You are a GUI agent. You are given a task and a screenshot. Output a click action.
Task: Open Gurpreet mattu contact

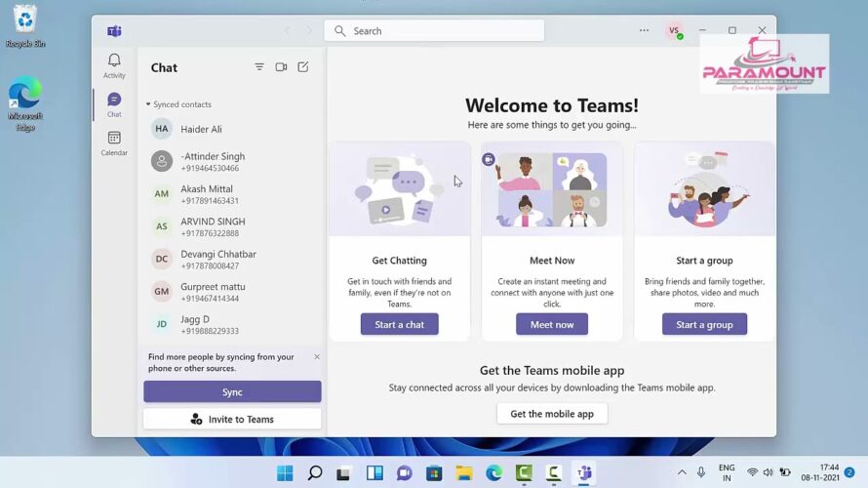coord(232,292)
